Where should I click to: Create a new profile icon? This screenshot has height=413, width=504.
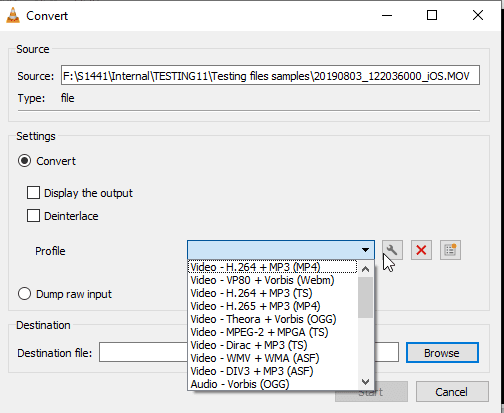(x=450, y=250)
